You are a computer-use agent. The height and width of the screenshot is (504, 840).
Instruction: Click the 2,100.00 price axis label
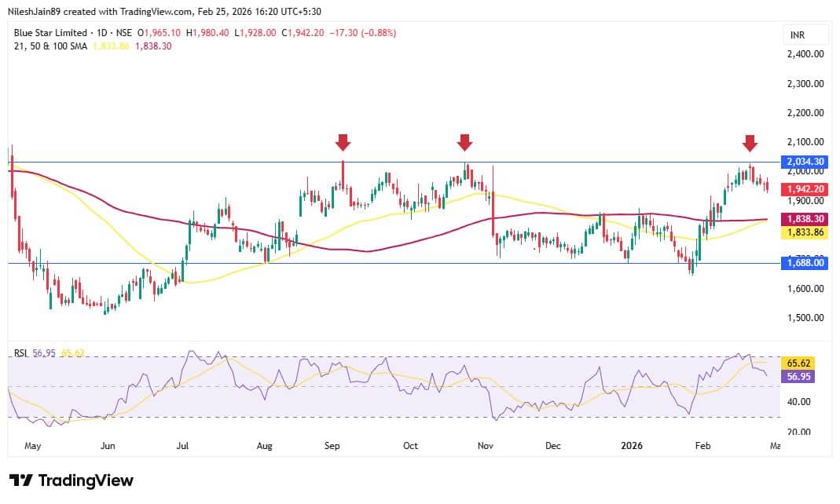coord(805,142)
